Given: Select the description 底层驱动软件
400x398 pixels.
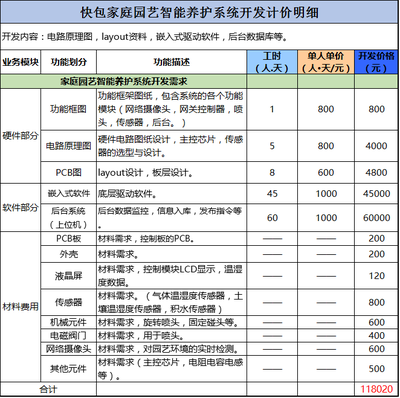Looking at the screenshot, I should point(172,193).
